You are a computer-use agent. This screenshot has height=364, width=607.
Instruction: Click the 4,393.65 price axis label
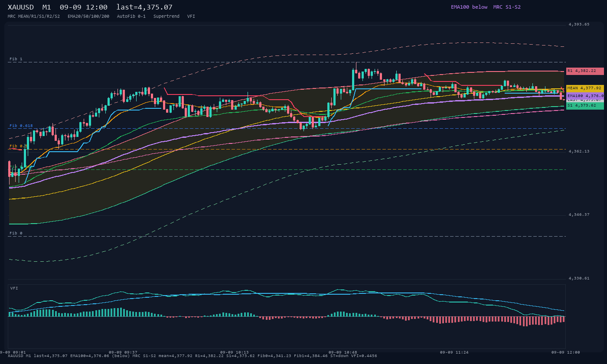579,25
